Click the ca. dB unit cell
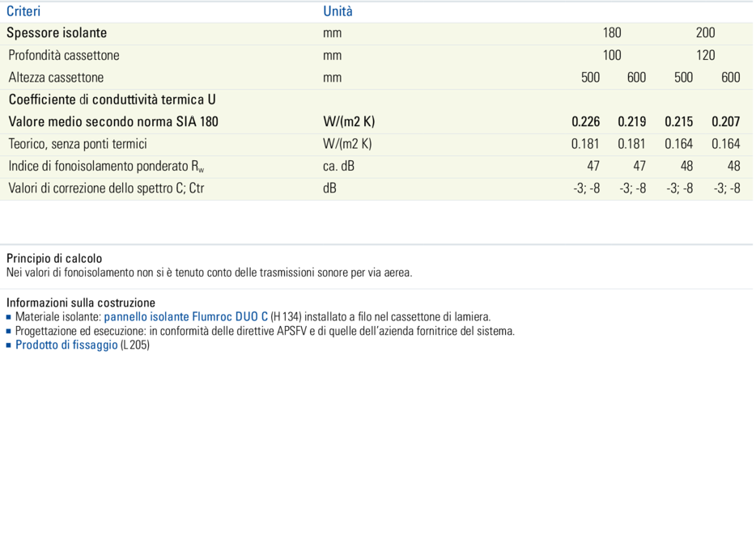Screen dimensions: 756x542 pos(338,167)
